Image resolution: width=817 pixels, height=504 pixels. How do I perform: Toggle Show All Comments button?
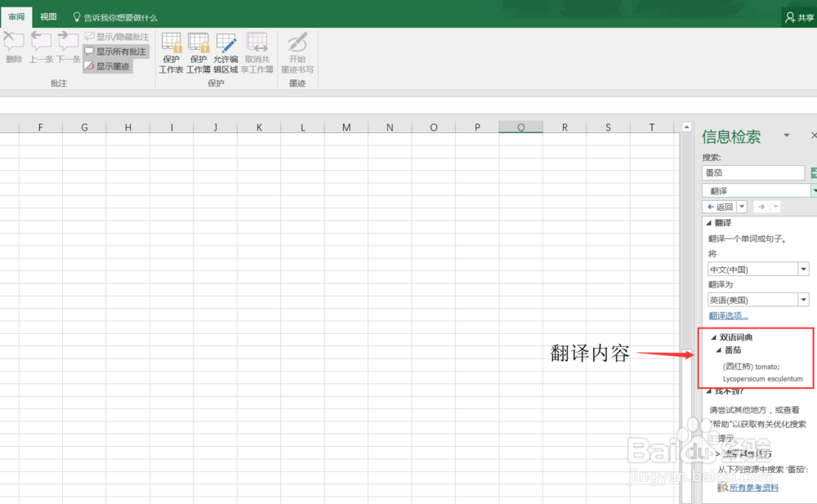pyautogui.click(x=116, y=51)
